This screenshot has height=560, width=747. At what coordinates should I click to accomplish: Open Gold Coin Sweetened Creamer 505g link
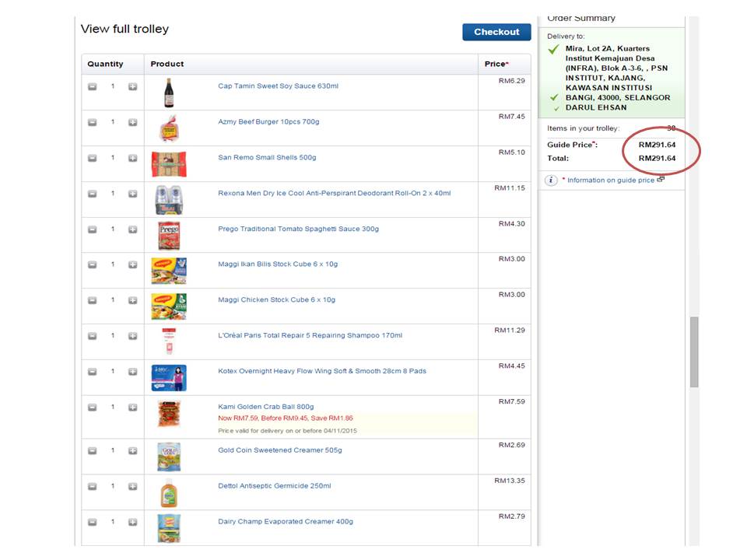coord(280,450)
